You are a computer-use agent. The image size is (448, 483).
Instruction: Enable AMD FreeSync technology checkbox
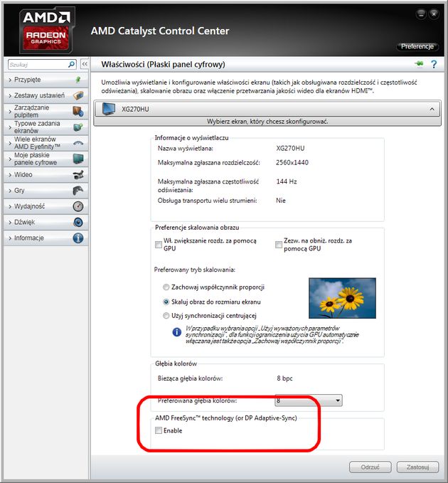(159, 430)
